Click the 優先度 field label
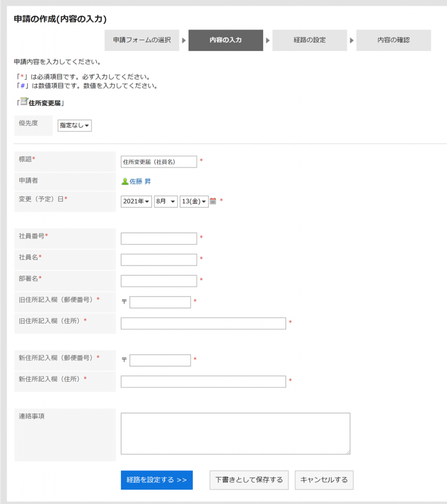Viewport: 447px width, 504px height. [x=28, y=123]
